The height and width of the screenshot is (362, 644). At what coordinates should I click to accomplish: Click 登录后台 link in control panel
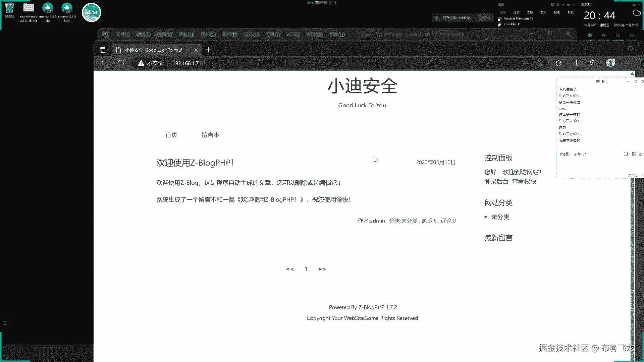click(496, 181)
